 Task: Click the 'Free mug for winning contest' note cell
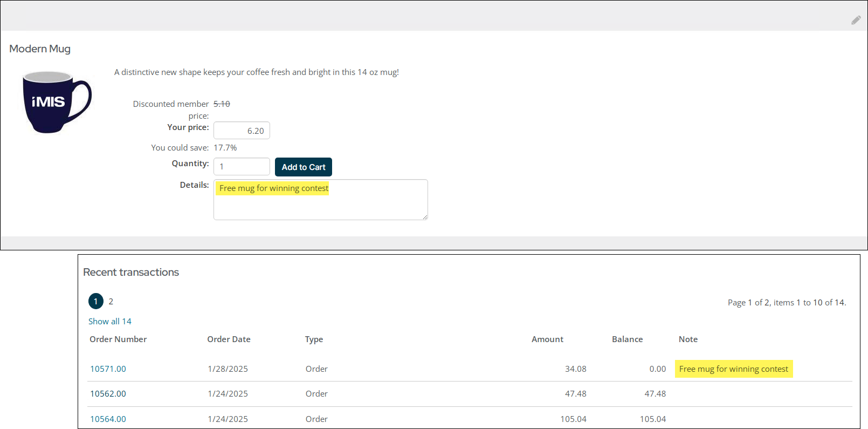coord(734,369)
